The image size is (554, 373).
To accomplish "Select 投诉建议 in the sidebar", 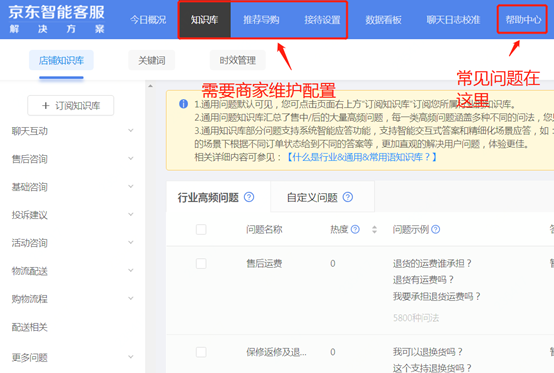I will tap(30, 215).
